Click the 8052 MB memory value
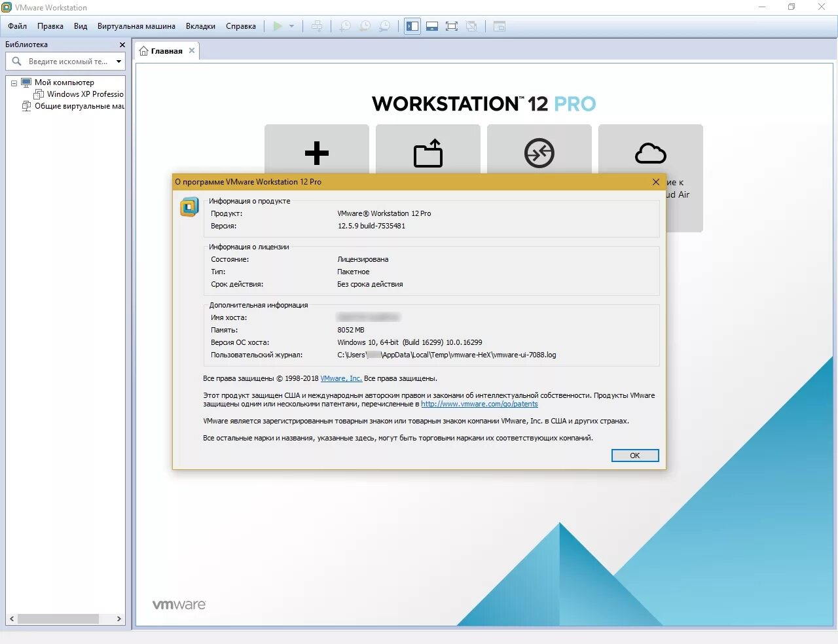 (x=351, y=330)
